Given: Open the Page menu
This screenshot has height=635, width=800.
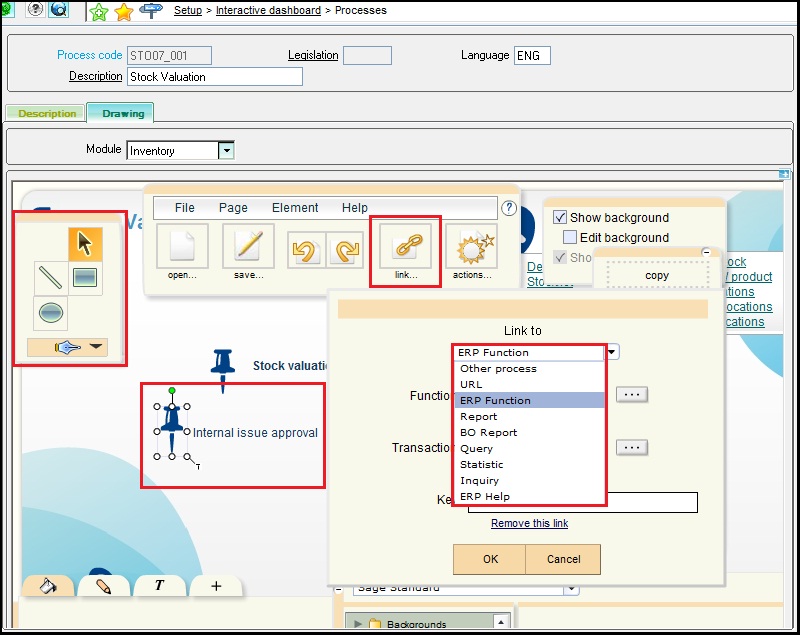Looking at the screenshot, I should 233,208.
